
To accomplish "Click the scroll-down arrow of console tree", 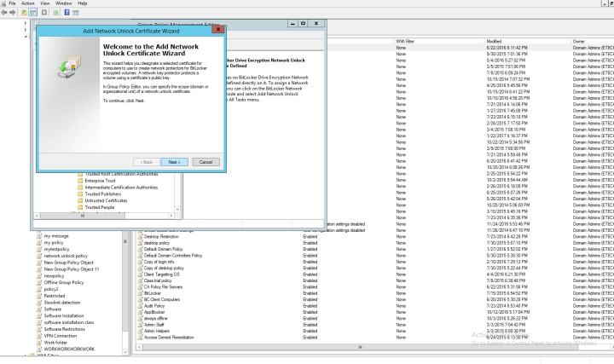I will pyautogui.click(x=125, y=352).
